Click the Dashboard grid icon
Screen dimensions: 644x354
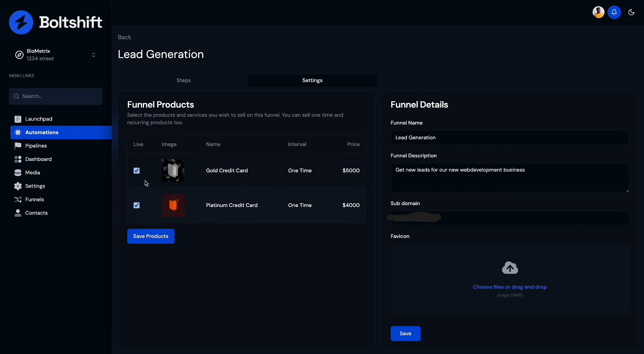pyautogui.click(x=18, y=159)
